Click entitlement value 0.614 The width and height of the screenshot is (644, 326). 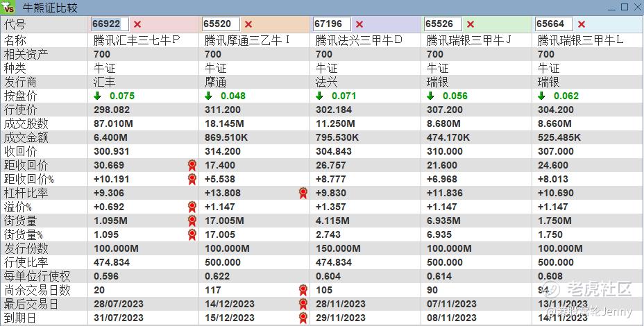tap(439, 276)
